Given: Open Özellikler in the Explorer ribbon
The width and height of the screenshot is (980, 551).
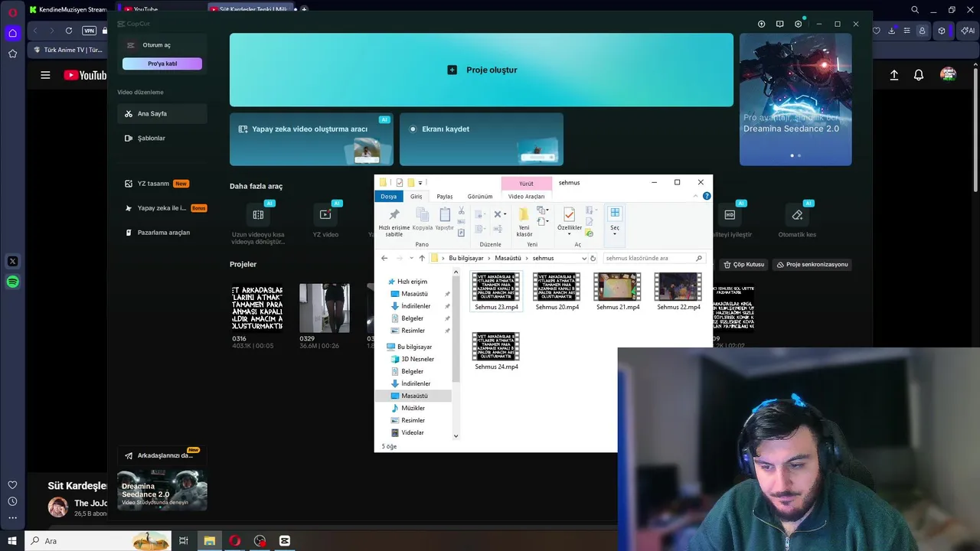Looking at the screenshot, I should [x=569, y=220].
